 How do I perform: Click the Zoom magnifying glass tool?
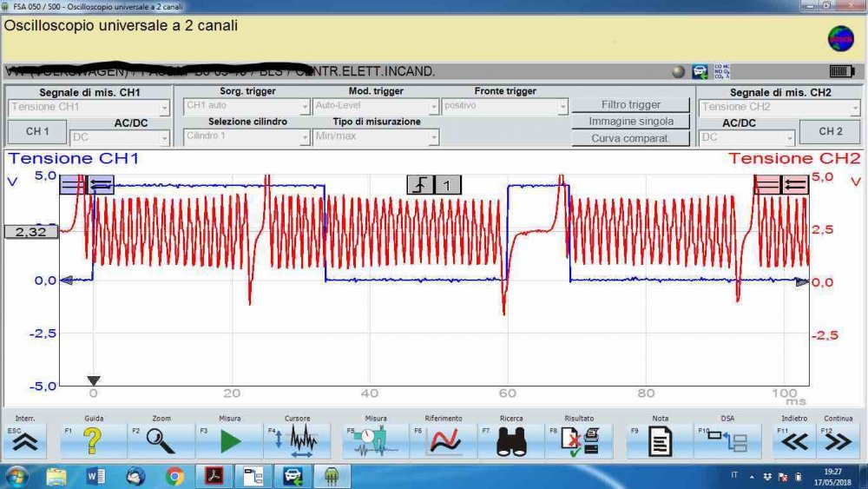[161, 441]
